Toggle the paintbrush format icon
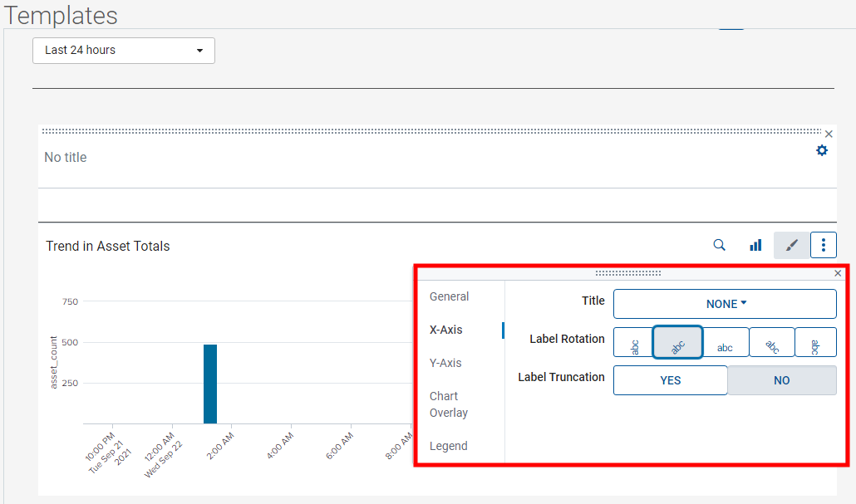Viewport: 856px width, 504px height. (x=791, y=246)
